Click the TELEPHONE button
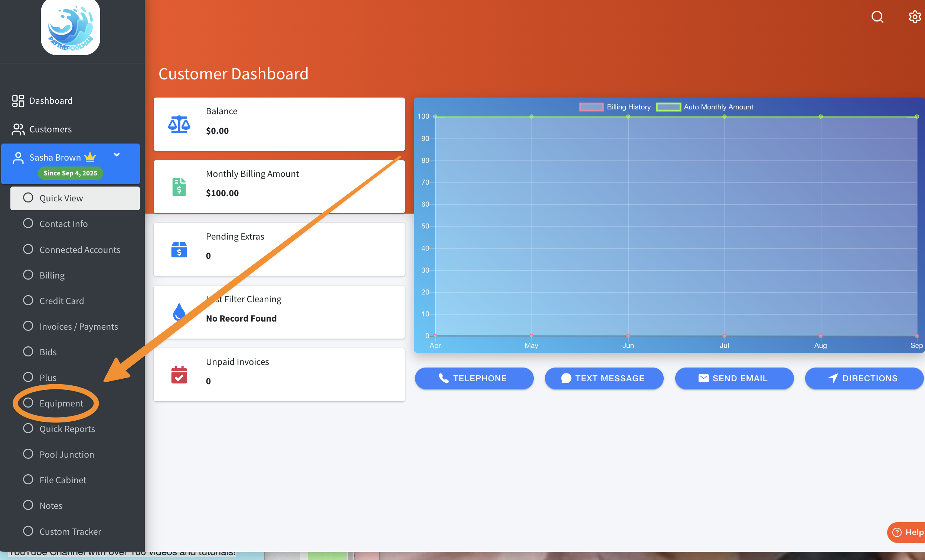 (x=474, y=378)
